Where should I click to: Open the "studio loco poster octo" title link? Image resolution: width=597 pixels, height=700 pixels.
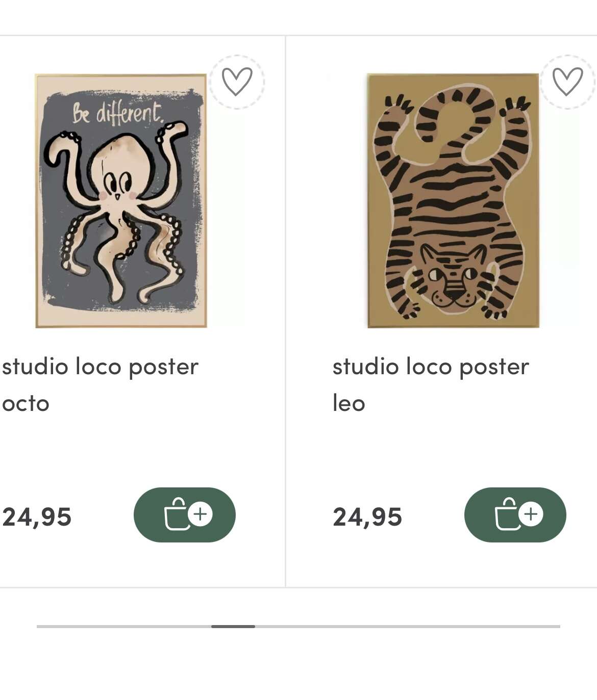(x=100, y=367)
